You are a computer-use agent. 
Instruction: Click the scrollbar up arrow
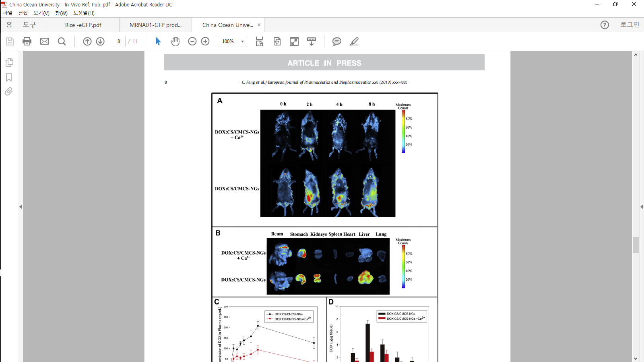[636, 54]
